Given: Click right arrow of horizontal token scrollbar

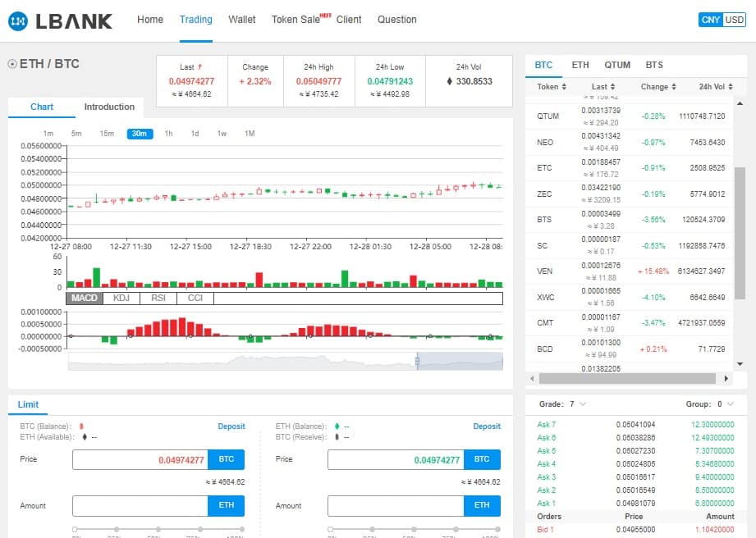Looking at the screenshot, I should tap(726, 379).
